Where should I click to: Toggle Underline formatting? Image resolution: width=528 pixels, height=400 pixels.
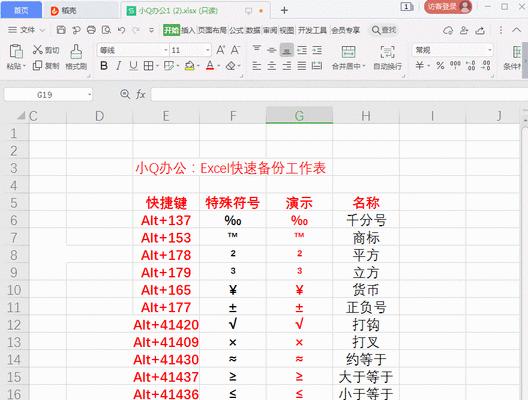pyautogui.click(x=133, y=66)
